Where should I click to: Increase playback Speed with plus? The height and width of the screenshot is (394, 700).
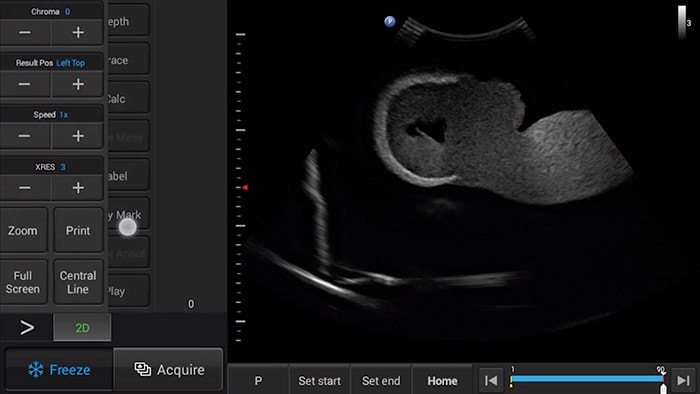pos(78,136)
